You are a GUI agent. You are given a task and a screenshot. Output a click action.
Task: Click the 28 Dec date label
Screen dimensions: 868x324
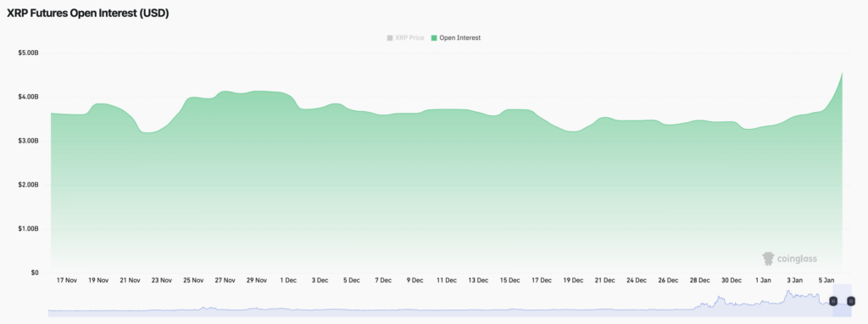[x=699, y=280]
